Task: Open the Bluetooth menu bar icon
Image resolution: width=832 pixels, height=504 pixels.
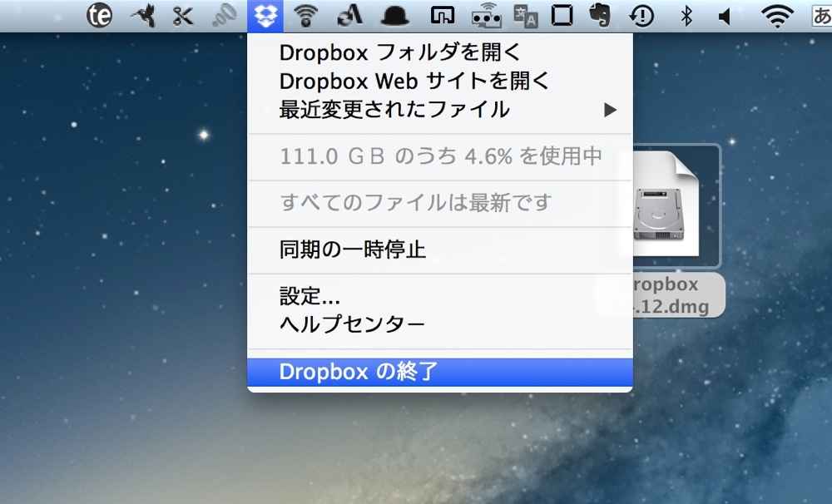Action: 686,16
